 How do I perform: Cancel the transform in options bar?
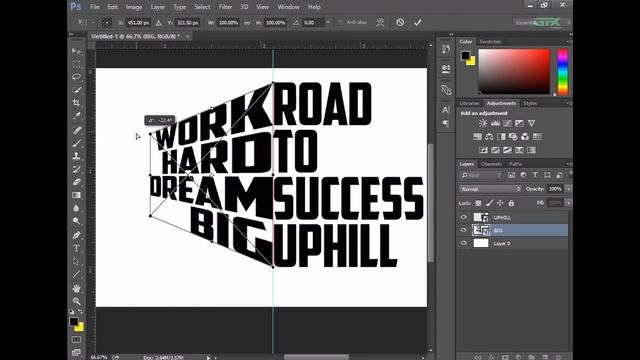coord(400,22)
